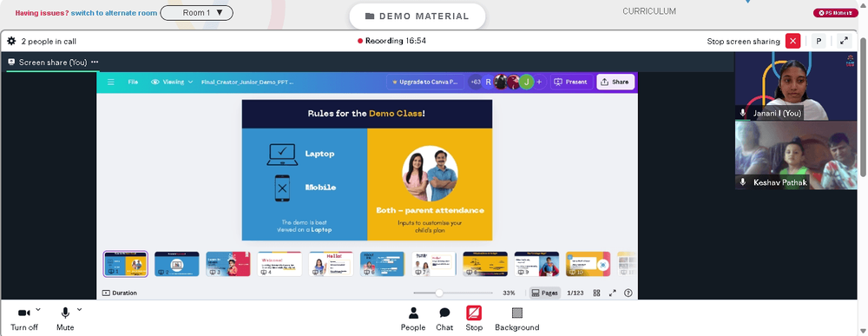The image size is (868, 336).
Task: Open Canva help question mark icon
Action: pos(628,293)
